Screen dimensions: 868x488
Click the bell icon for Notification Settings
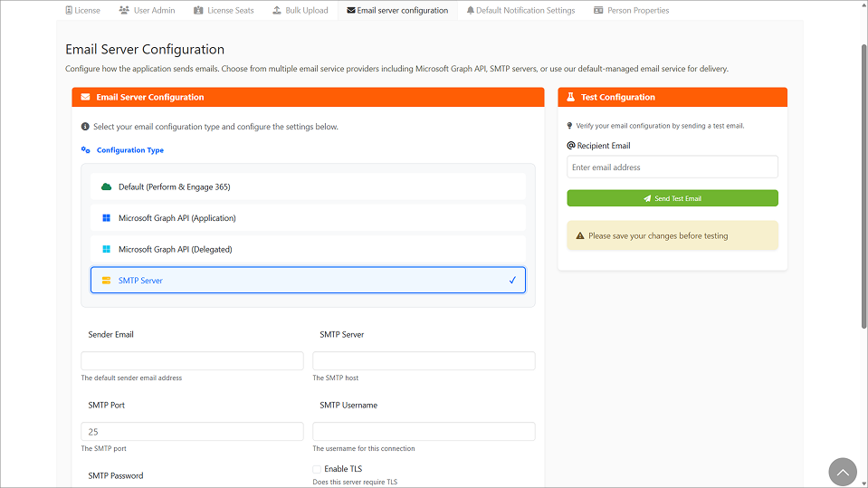(x=470, y=11)
